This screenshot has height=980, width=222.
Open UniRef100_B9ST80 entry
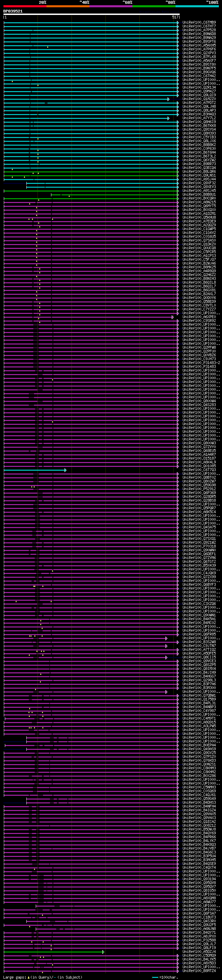[199, 64]
